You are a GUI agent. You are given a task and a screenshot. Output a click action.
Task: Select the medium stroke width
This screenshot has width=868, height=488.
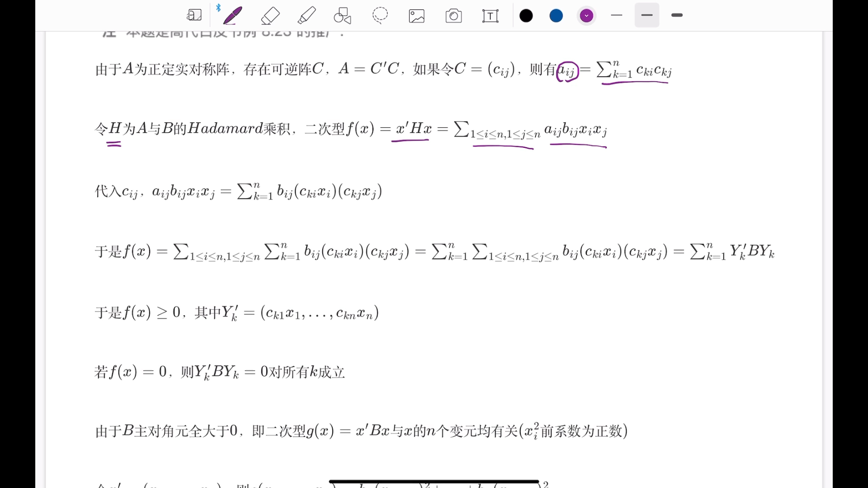[647, 15]
